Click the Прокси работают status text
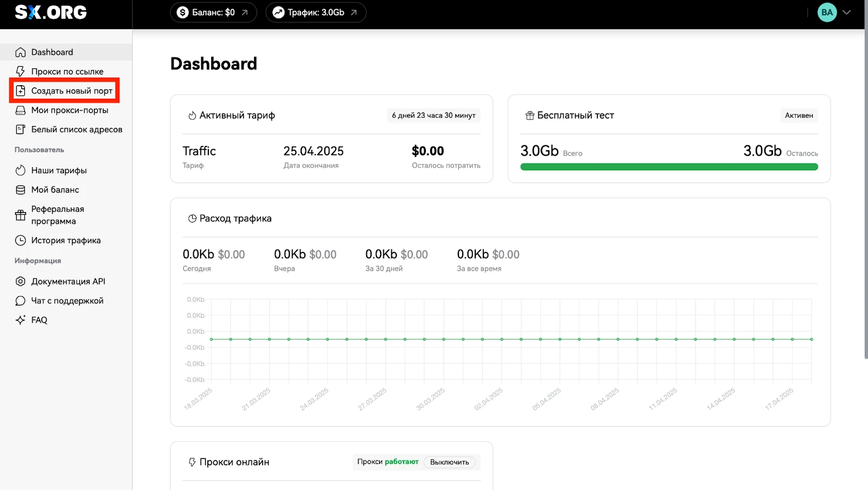This screenshot has width=868, height=490. point(388,462)
